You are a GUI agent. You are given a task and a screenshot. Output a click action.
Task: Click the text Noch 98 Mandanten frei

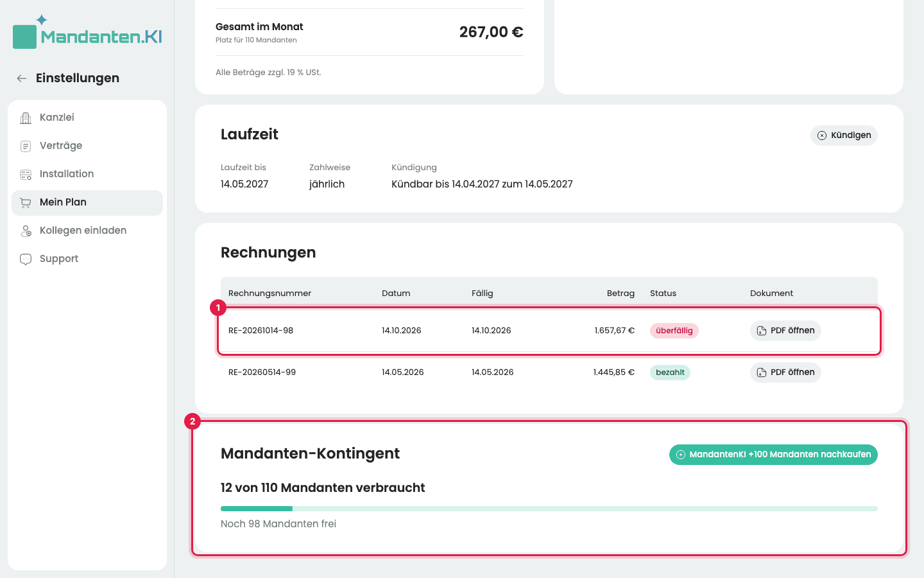(x=278, y=524)
